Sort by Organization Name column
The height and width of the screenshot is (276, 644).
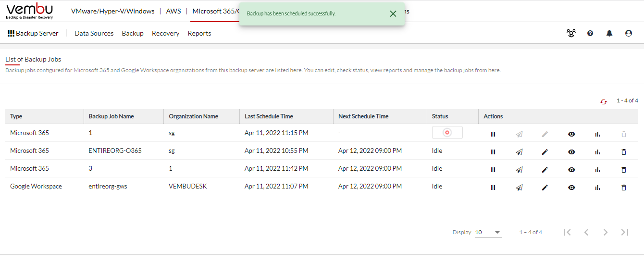coord(193,116)
